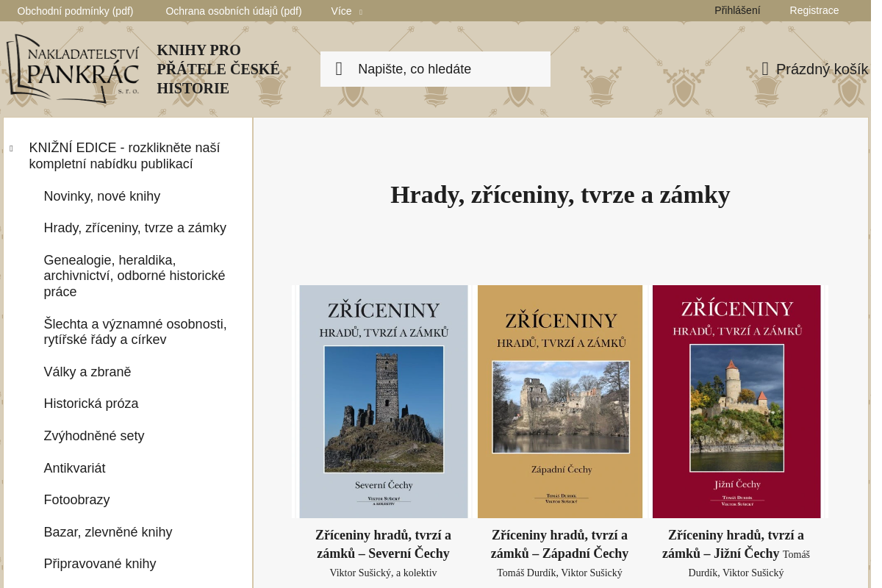Open "Obchodní podmínky (pdf)" document
Screen dimensions: 882x588
[x=75, y=11]
